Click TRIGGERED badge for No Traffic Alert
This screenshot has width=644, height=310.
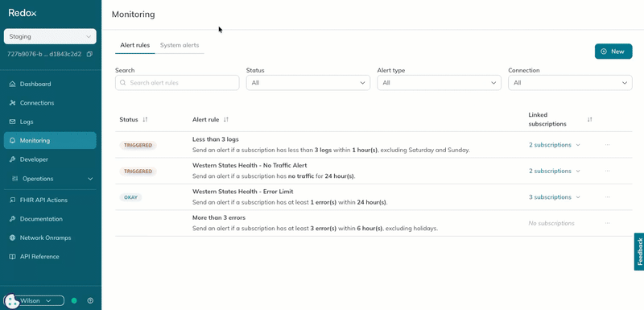[138, 172]
